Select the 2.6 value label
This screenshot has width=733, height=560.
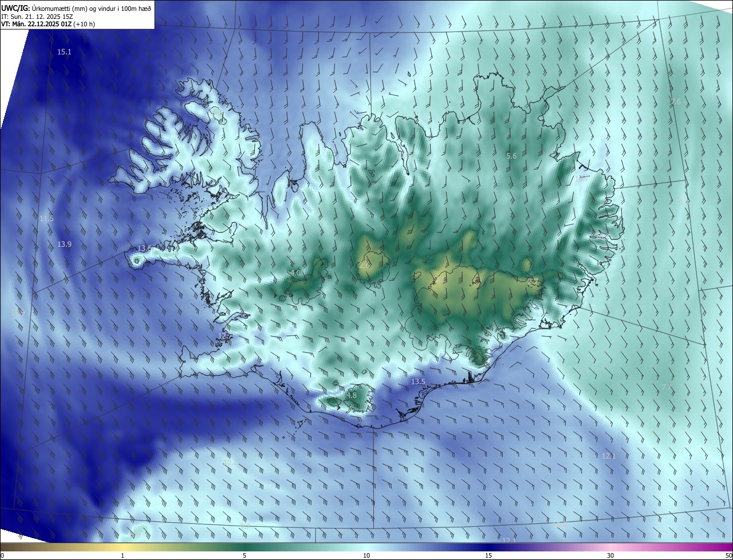(x=365, y=266)
